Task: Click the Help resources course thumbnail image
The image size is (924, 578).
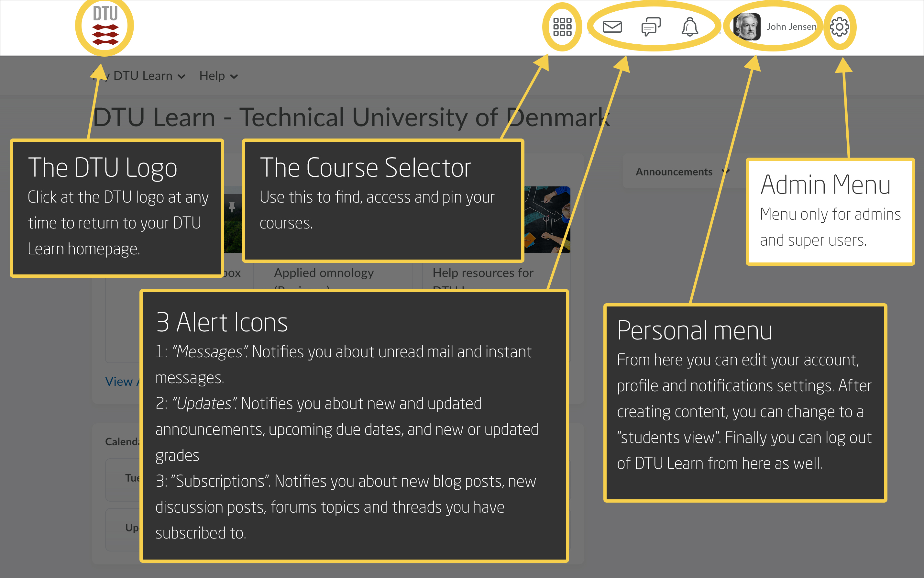Action: 547,220
